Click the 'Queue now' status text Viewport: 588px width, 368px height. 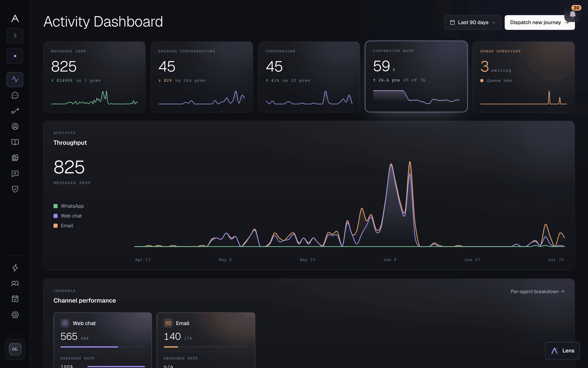click(x=499, y=81)
